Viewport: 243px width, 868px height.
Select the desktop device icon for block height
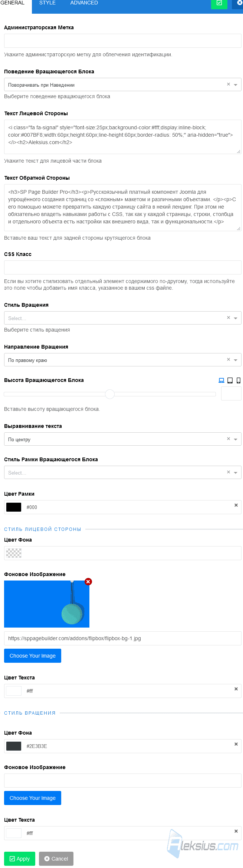point(221,380)
